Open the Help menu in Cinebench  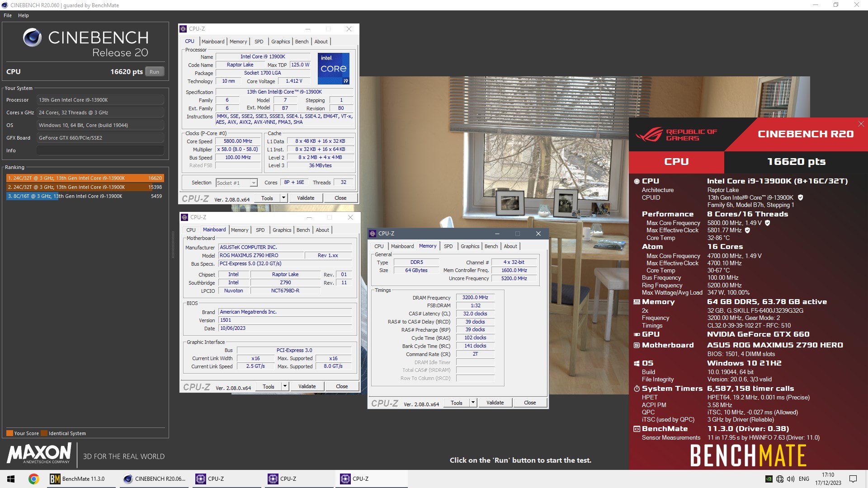tap(24, 15)
